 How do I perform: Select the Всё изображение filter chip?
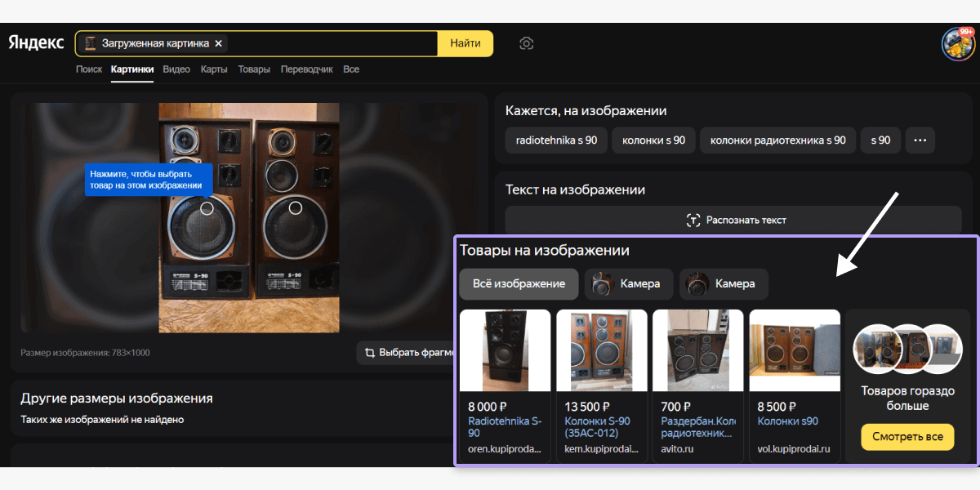519,284
